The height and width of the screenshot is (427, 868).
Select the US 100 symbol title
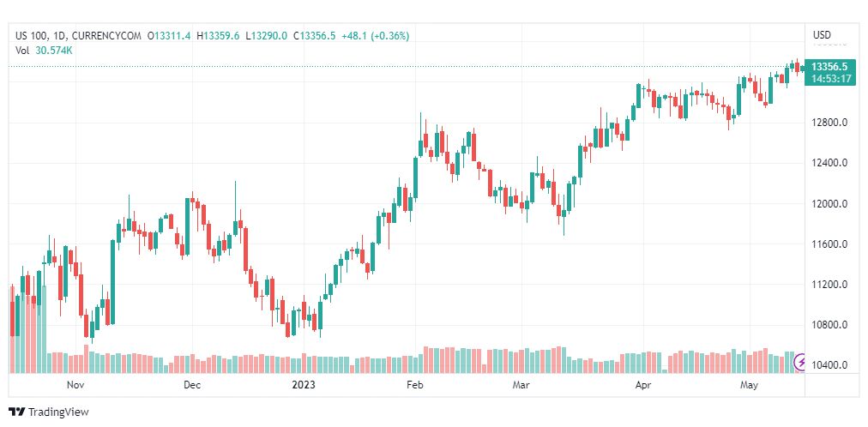pyautogui.click(x=33, y=36)
